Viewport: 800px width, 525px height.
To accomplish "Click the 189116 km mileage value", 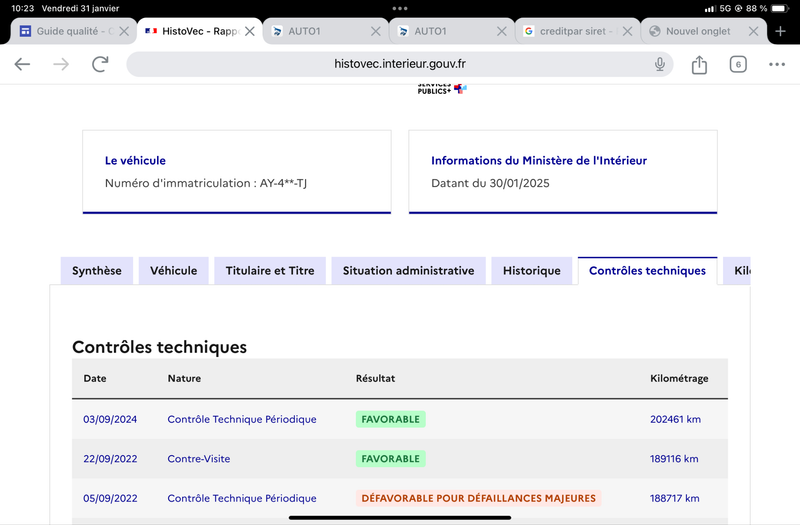I will tap(674, 459).
